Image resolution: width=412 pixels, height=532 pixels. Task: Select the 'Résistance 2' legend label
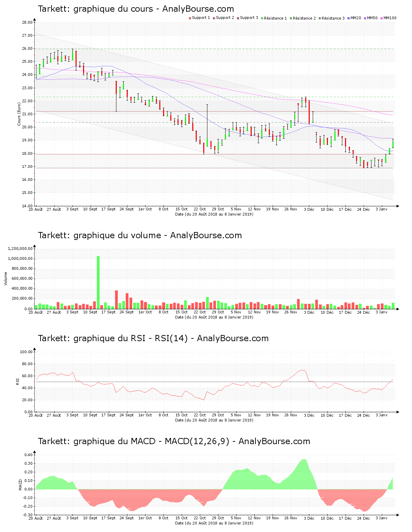(304, 18)
